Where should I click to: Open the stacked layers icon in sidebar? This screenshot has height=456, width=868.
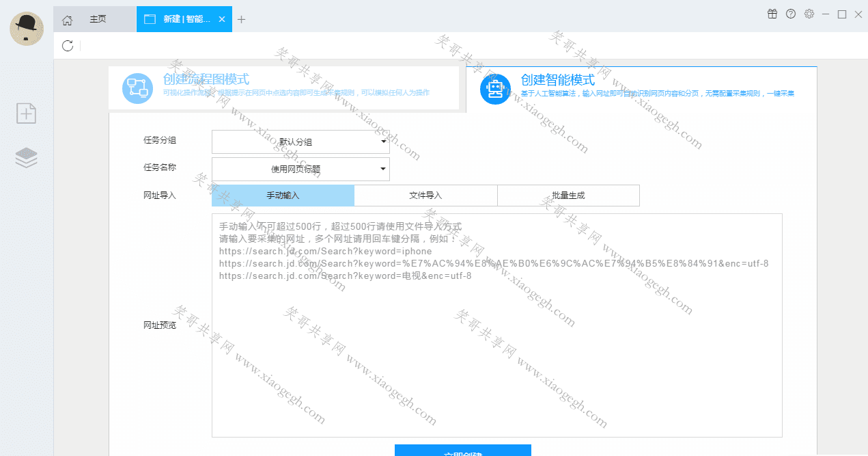coord(26,158)
